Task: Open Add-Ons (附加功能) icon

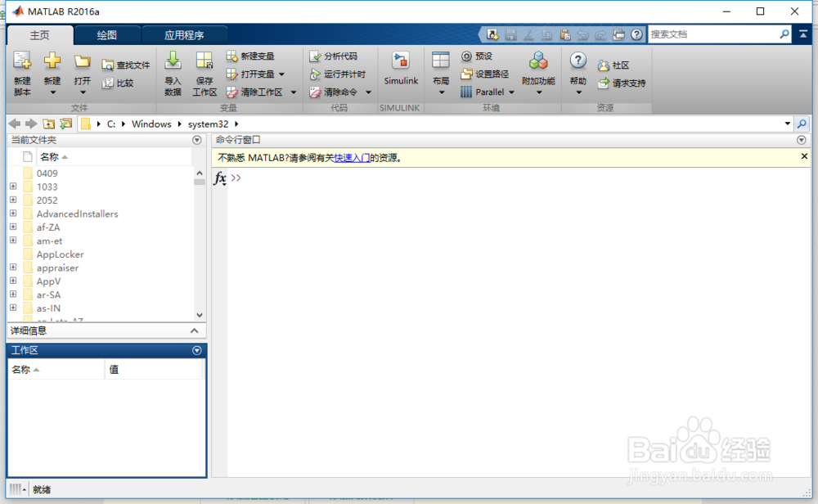Action: [x=538, y=61]
